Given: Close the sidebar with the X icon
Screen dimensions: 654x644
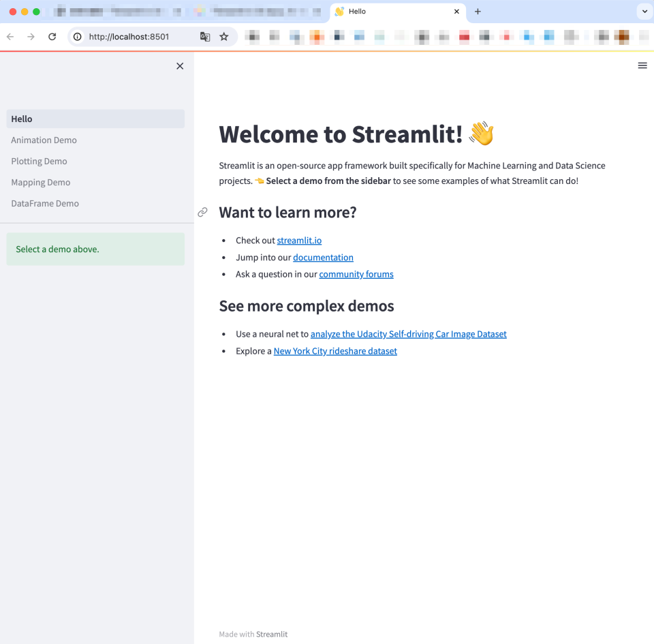Looking at the screenshot, I should (x=180, y=65).
